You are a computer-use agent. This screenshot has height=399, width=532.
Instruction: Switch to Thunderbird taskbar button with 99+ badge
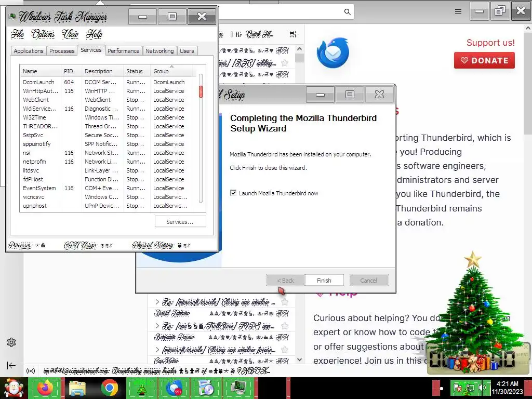coord(174,388)
